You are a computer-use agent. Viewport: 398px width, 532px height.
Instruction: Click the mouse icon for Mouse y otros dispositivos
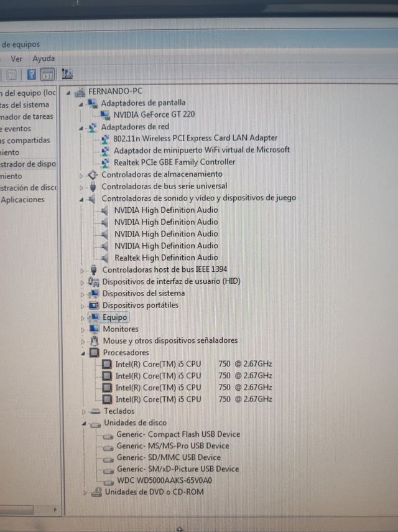coord(95,340)
